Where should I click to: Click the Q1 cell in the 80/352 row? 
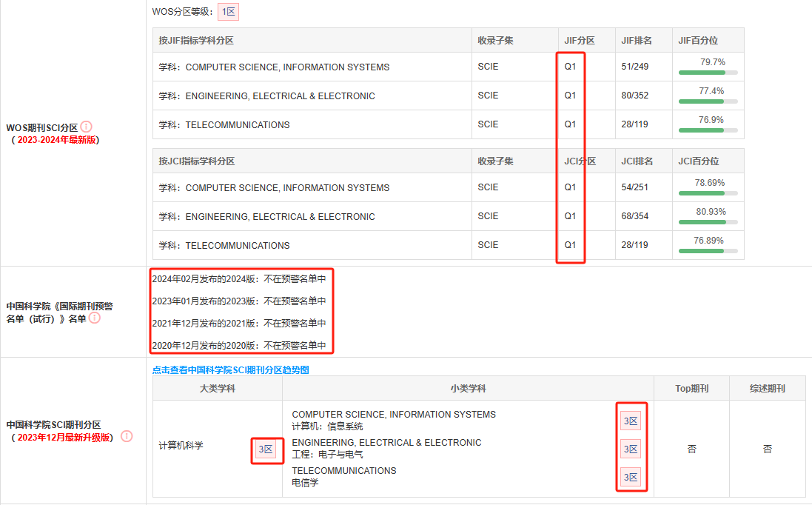coord(587,96)
